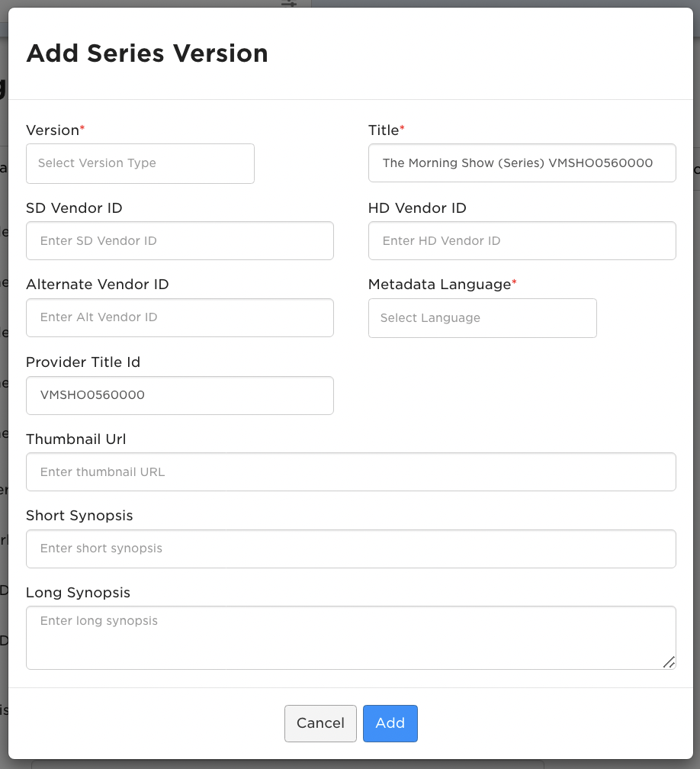The height and width of the screenshot is (769, 700).
Task: Open the Select Version Type dropdown
Action: pos(140,163)
